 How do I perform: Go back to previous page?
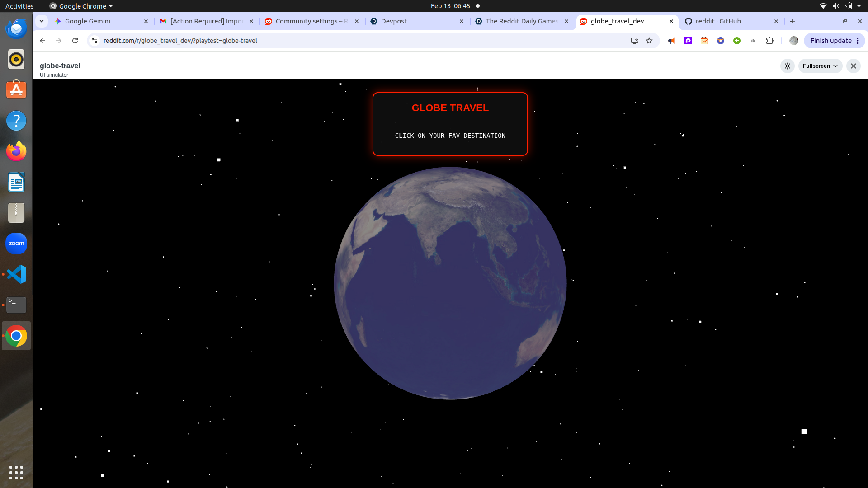(x=42, y=41)
